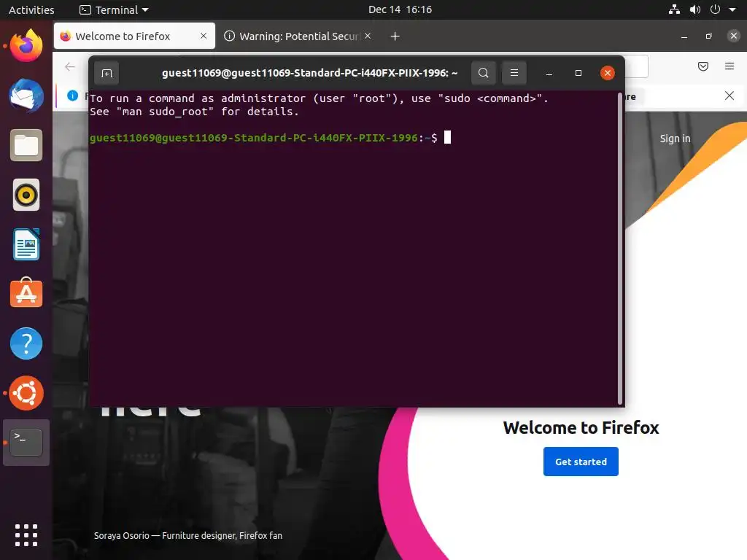Screen dimensions: 747x560
Task: Switch to Welcome to Firefox tab
Action: tap(134, 36)
